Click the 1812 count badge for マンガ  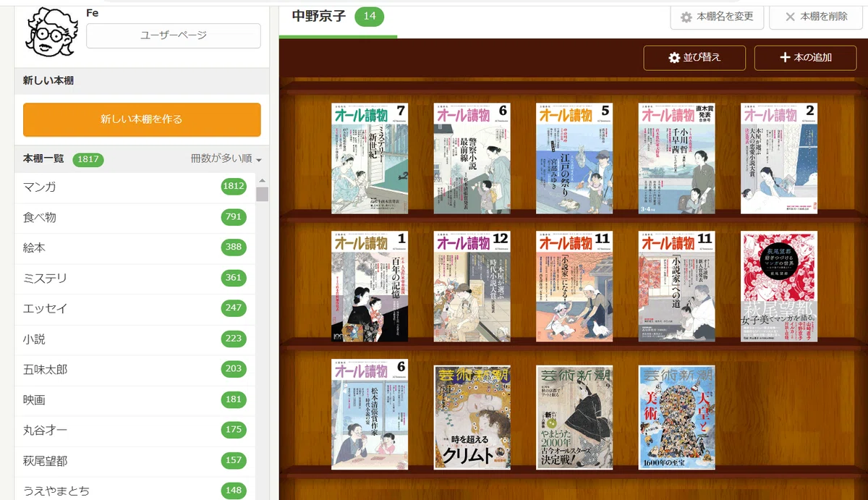[x=234, y=187]
